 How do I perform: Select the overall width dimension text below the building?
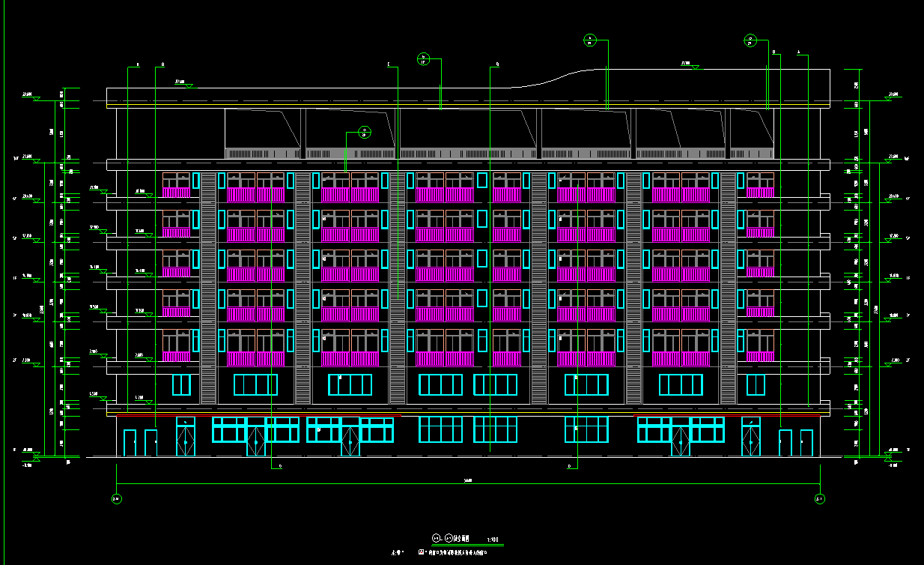(x=468, y=480)
